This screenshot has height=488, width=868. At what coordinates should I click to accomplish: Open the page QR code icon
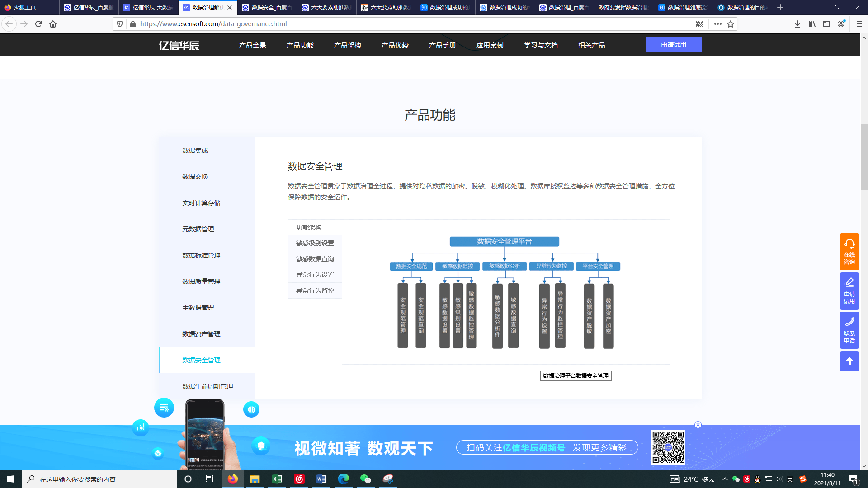click(699, 24)
